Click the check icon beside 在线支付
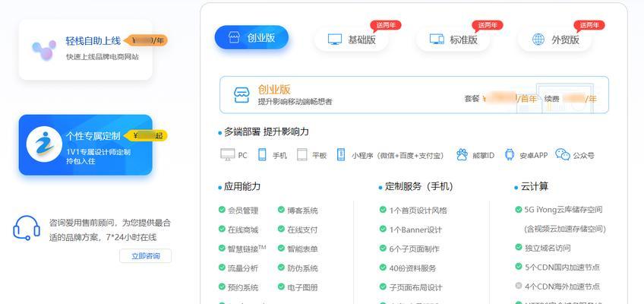 point(281,229)
